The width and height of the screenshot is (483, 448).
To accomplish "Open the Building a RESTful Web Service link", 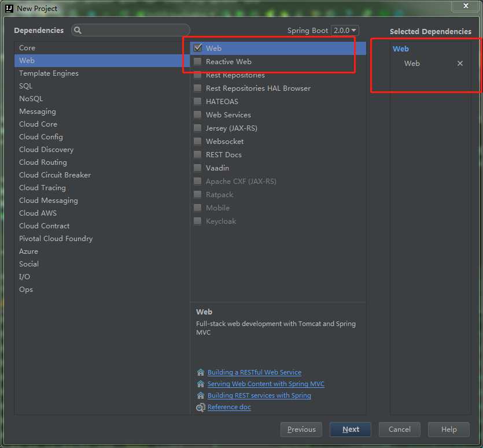I will click(255, 372).
